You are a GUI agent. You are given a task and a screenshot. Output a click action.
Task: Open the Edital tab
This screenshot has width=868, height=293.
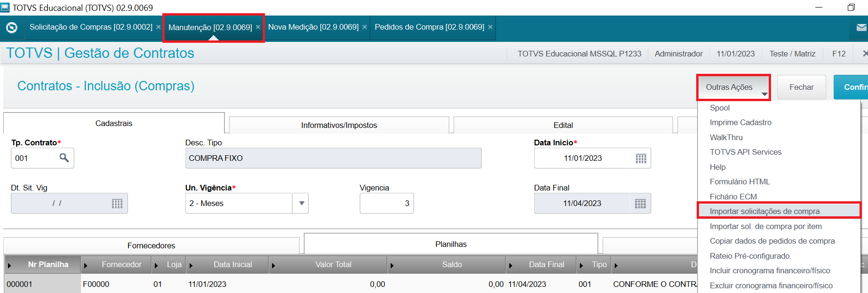pyautogui.click(x=563, y=125)
